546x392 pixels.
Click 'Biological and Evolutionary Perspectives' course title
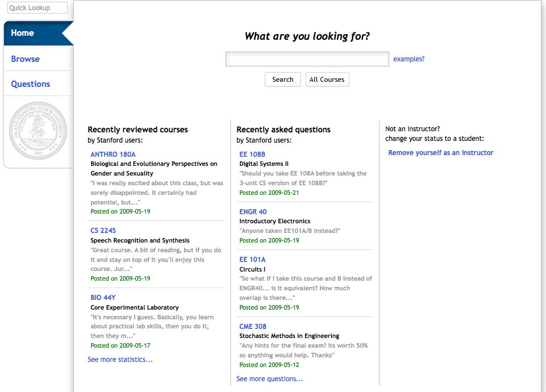[x=153, y=169]
